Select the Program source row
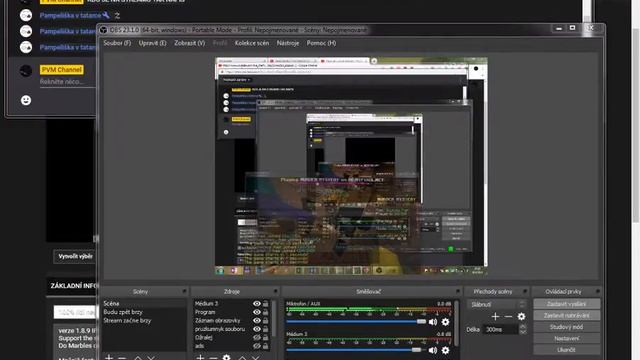Viewport: 640px width, 360px height. [231, 312]
